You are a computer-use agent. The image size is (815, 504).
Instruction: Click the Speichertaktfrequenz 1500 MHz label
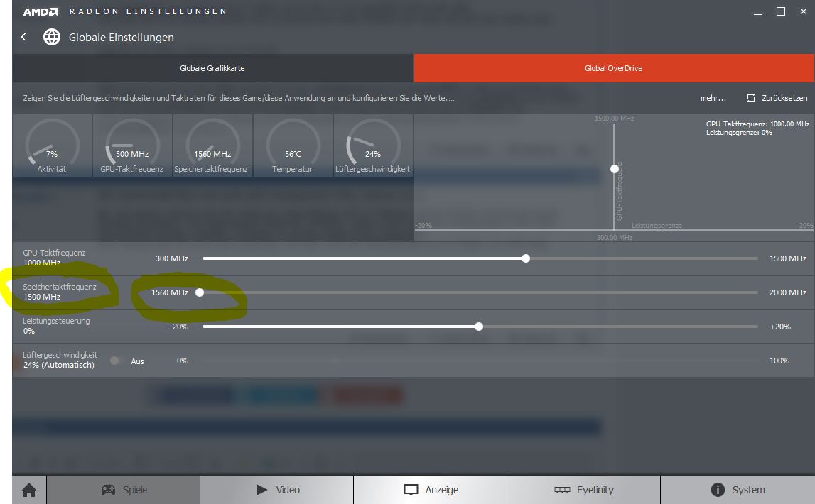59,292
